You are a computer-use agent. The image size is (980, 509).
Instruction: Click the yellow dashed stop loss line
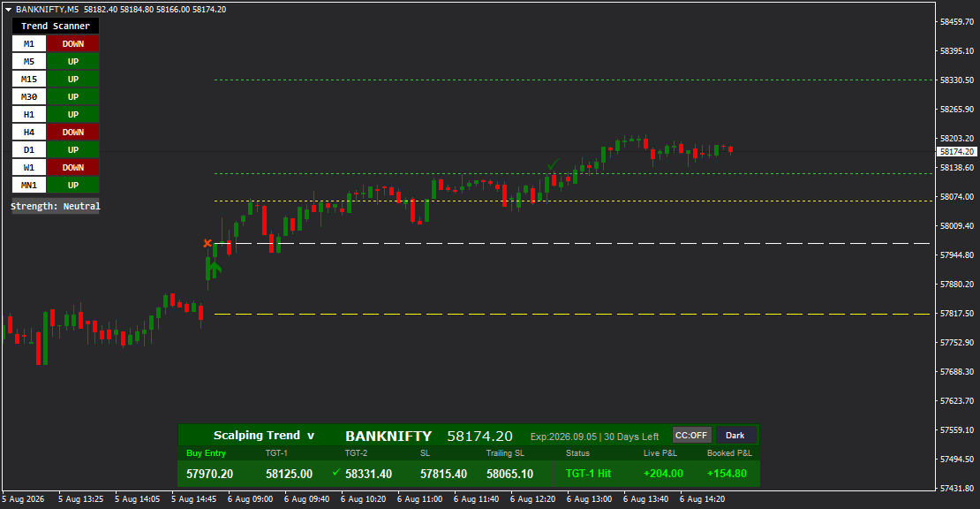(573, 314)
